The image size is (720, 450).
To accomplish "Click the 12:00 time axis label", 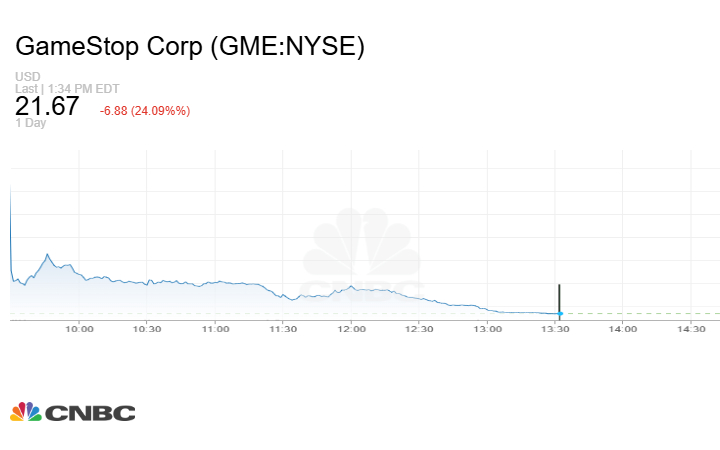I will tap(351, 328).
